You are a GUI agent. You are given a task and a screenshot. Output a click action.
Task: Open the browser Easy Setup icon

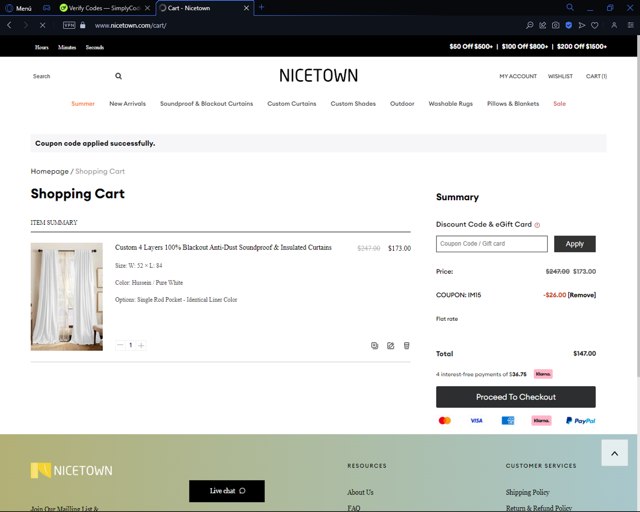631,25
